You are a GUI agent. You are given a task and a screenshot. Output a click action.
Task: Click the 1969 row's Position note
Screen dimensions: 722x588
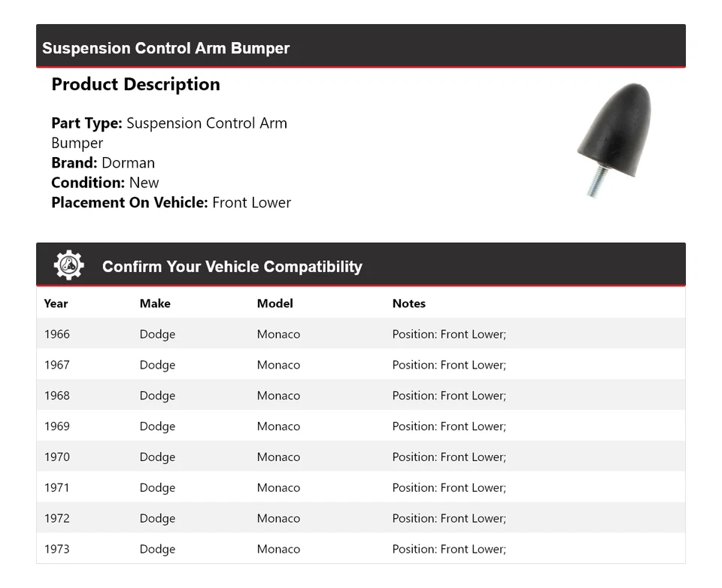[x=449, y=426]
